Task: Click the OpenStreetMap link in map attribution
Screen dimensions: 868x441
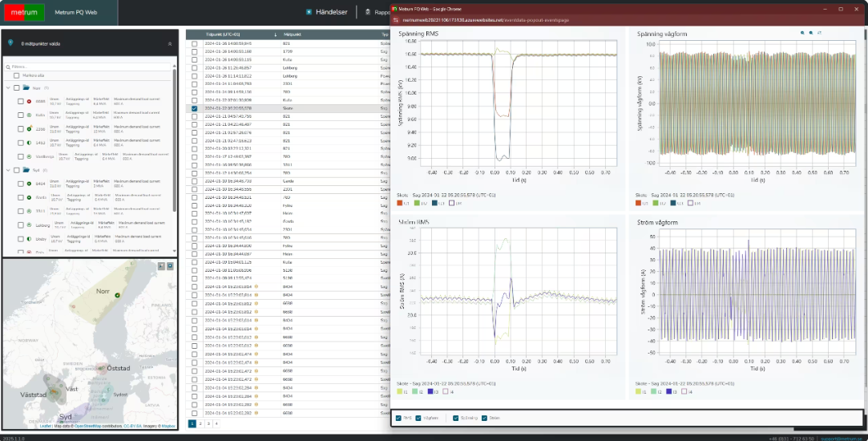Action: click(x=87, y=426)
